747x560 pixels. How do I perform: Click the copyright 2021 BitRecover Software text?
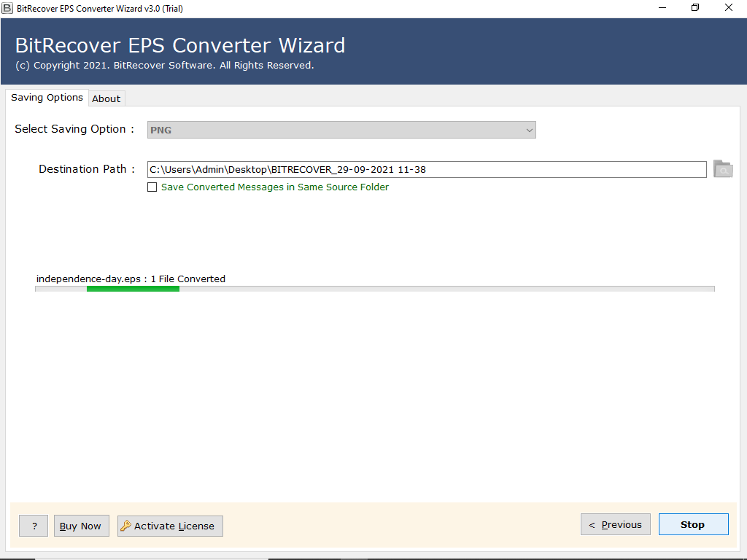click(165, 65)
